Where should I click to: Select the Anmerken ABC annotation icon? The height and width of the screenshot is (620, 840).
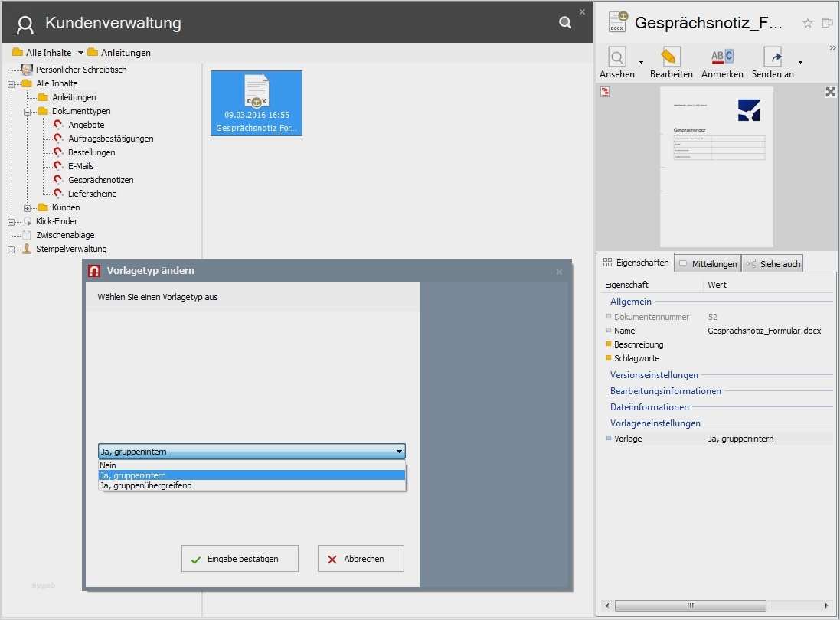click(x=721, y=57)
